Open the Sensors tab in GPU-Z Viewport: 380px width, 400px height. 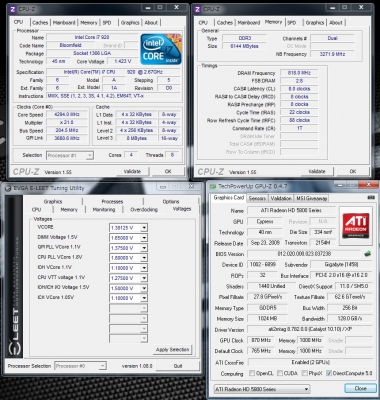(x=257, y=198)
